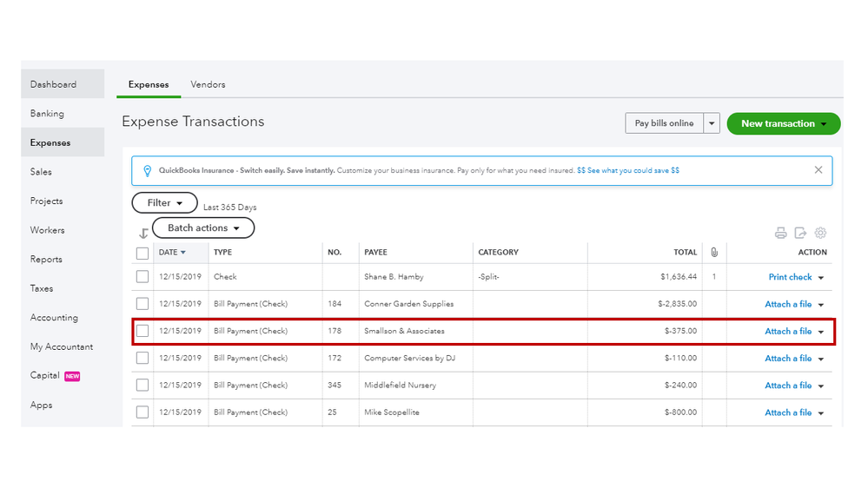
Task: Open Banking in the left sidebar
Action: pyautogui.click(x=47, y=114)
